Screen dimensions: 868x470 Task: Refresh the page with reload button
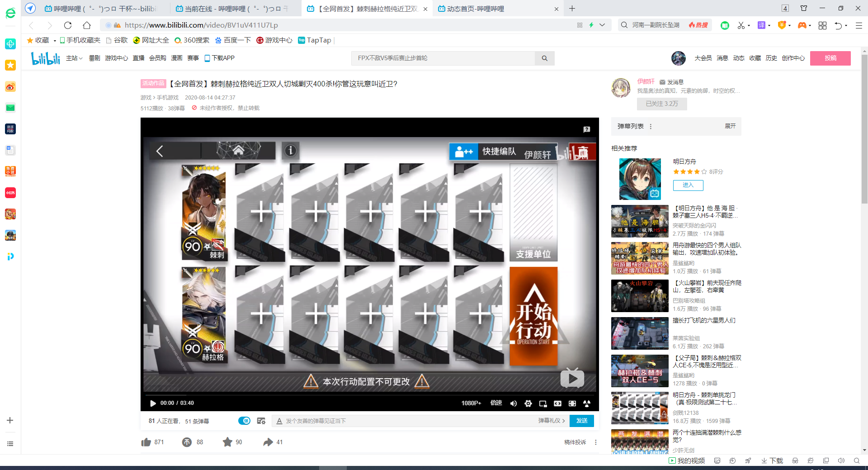pos(68,25)
